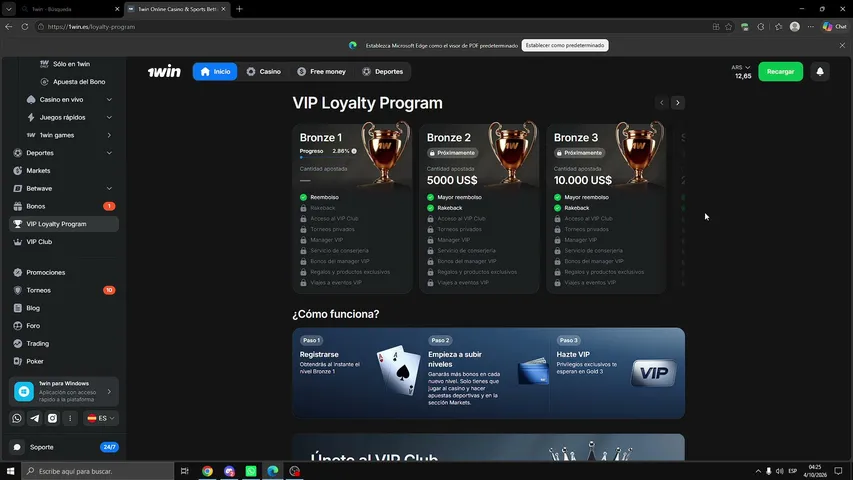853x480 pixels.
Task: Open Promociones in the sidebar
Action: pos(64,272)
